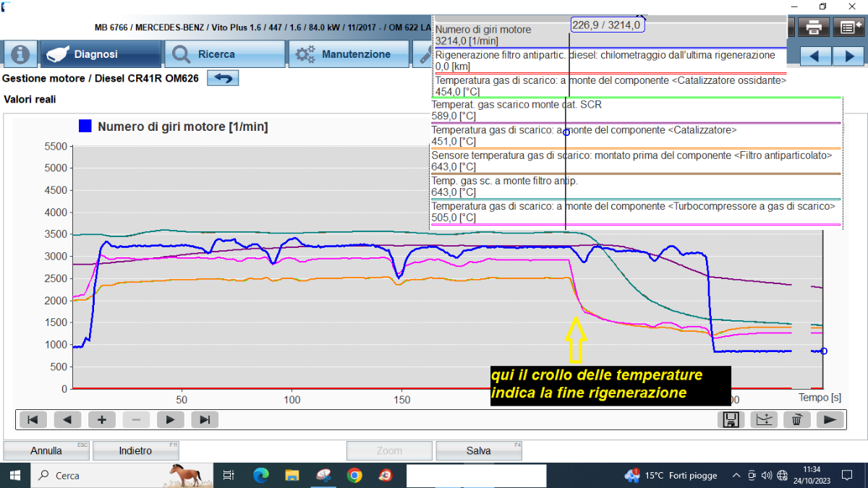Zoom in the graph with plus button
This screenshot has width=868, height=488.
[x=102, y=419]
